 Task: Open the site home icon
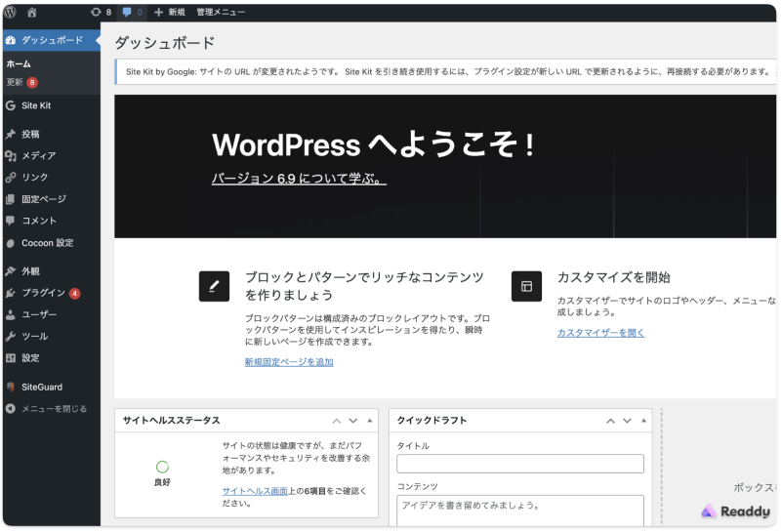click(32, 12)
